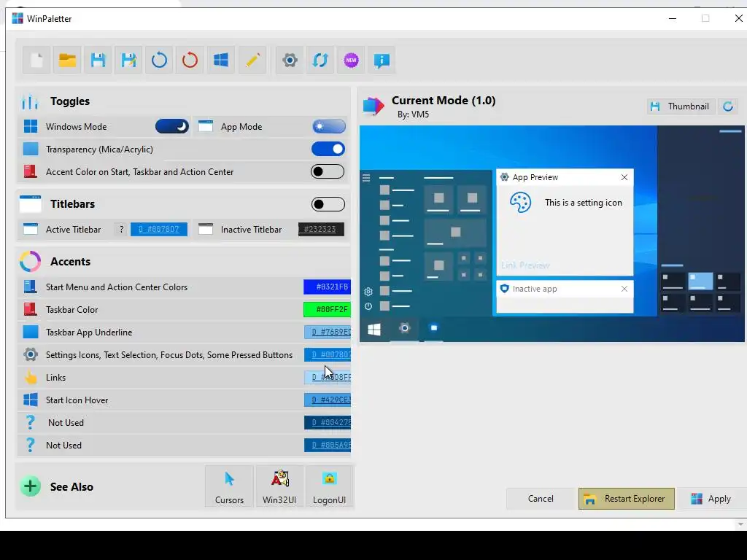Pick the Active Titlebar color swatch
The image size is (747, 560).
coord(159,229)
